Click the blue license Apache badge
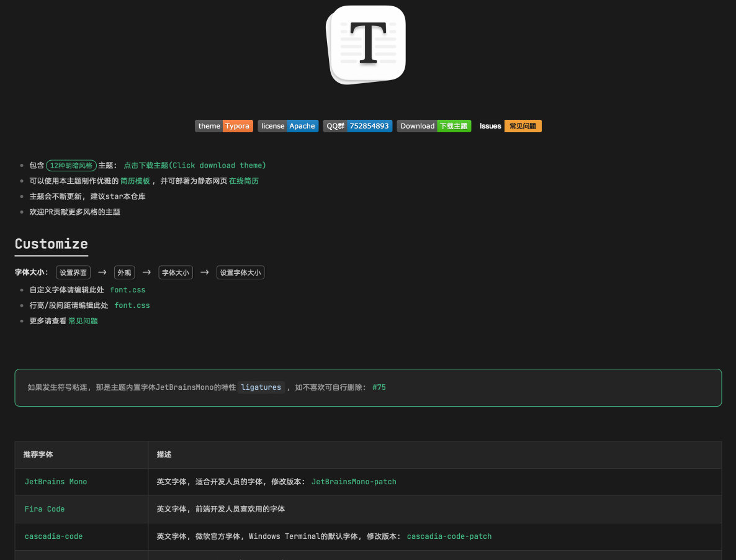The width and height of the screenshot is (736, 560). click(x=288, y=126)
